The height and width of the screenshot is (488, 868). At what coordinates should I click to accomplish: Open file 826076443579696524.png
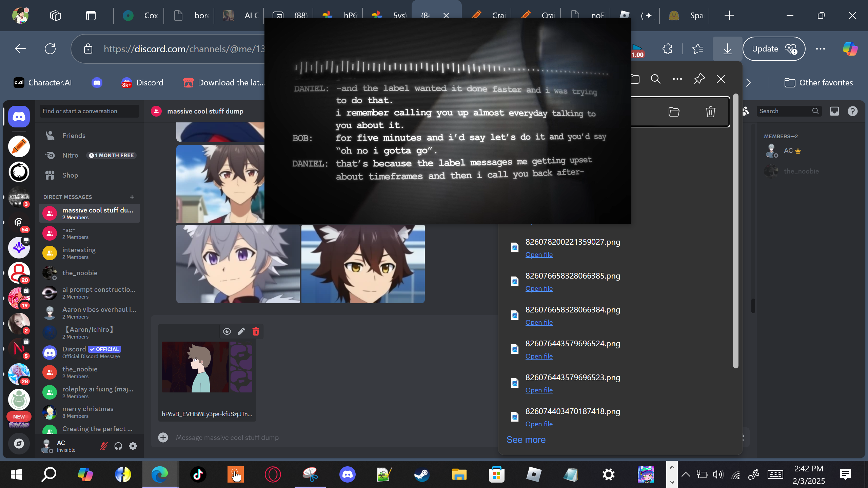point(539,356)
